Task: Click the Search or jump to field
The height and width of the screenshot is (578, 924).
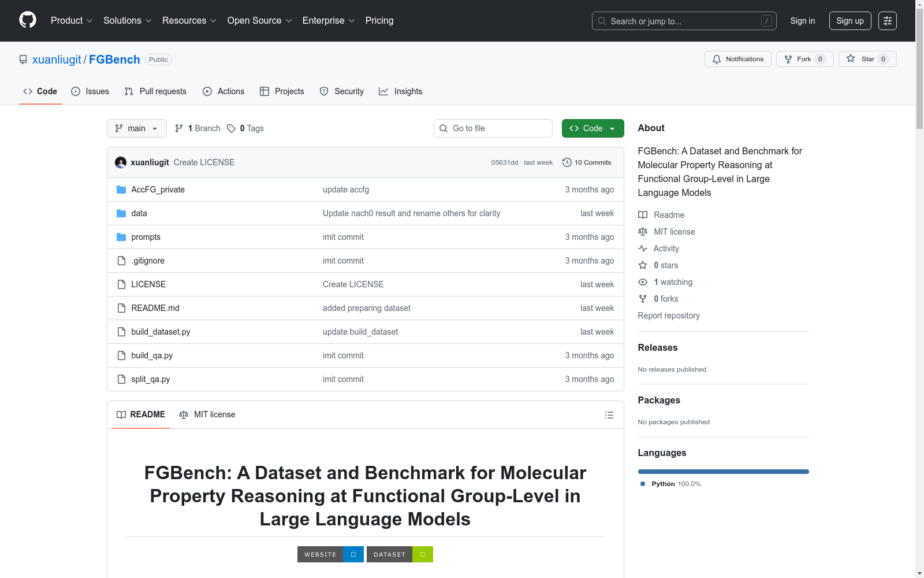Action: tap(684, 21)
